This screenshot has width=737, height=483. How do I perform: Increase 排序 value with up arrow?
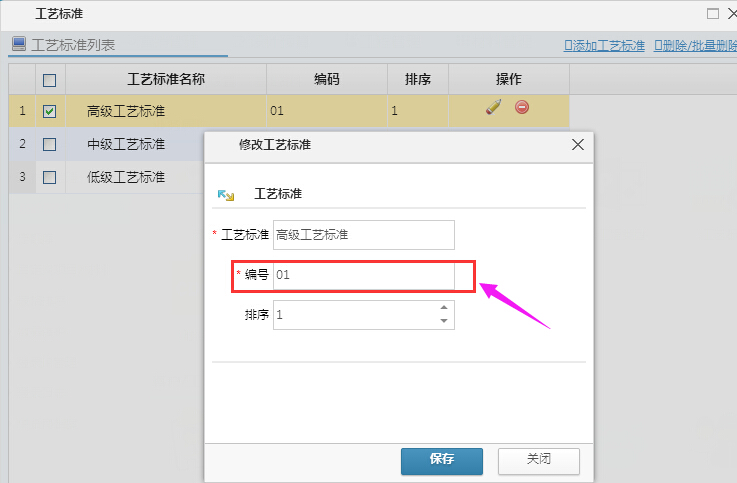pos(443,308)
